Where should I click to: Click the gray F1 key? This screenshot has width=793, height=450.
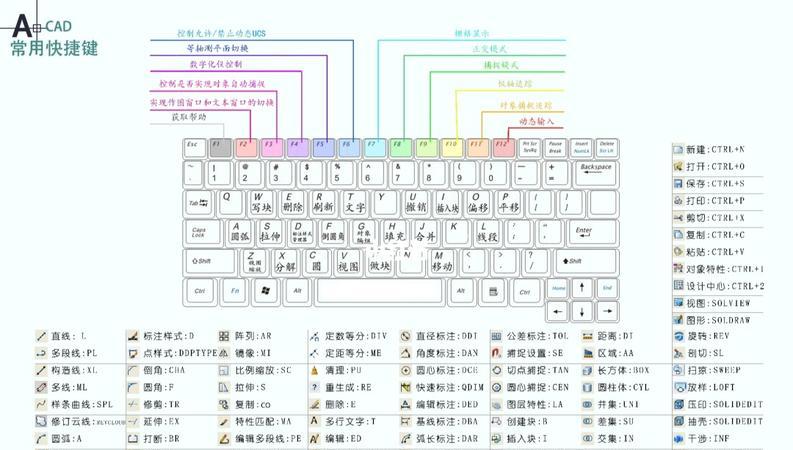pyautogui.click(x=221, y=148)
